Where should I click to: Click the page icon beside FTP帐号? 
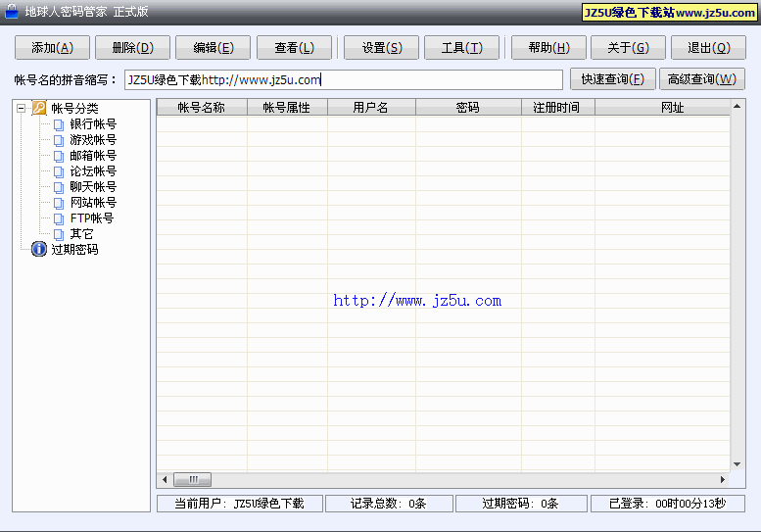click(59, 218)
